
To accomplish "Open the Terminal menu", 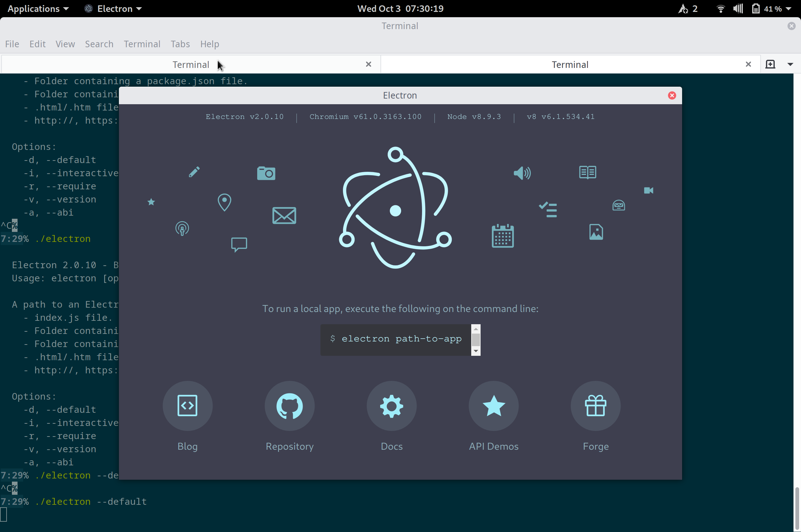I will 142,44.
